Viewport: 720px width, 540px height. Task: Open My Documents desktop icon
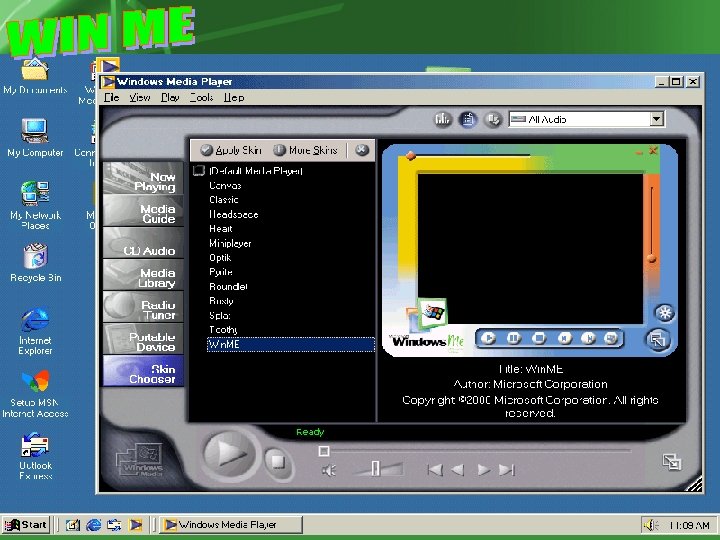tap(35, 77)
